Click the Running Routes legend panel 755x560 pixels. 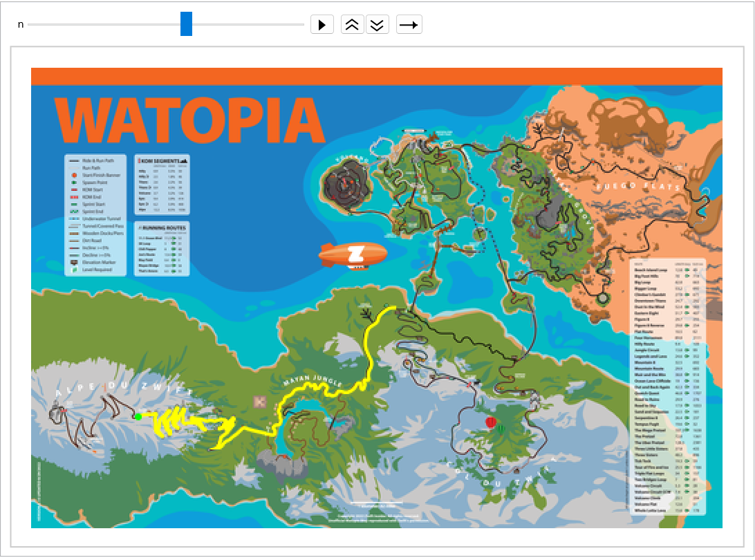pyautogui.click(x=160, y=248)
